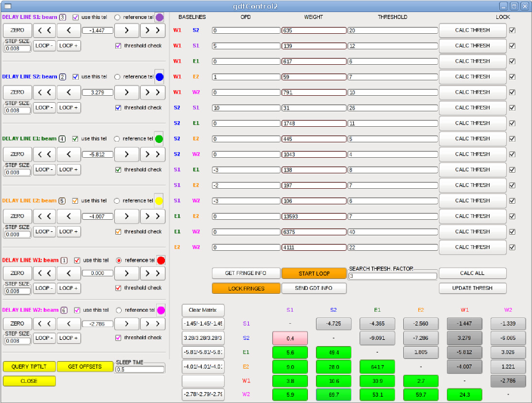
Task: Click the threshold field for baseline E1 W2
Action: [x=392, y=232]
